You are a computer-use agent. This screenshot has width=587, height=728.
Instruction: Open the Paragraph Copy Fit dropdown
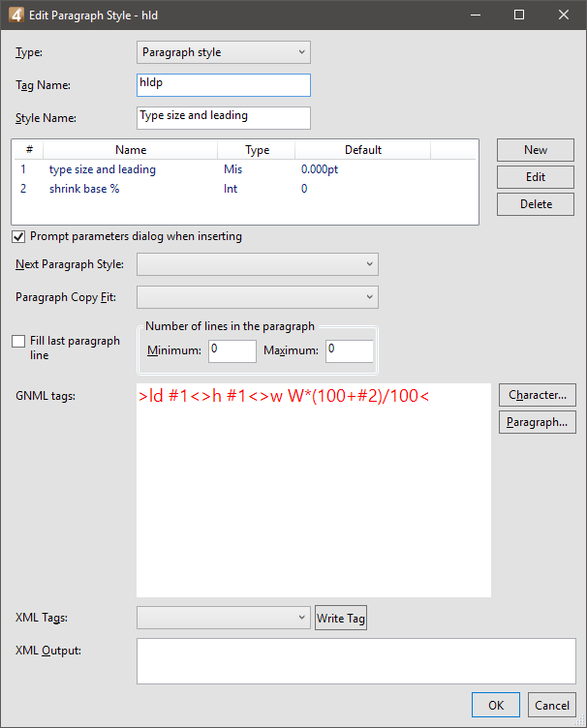click(258, 297)
